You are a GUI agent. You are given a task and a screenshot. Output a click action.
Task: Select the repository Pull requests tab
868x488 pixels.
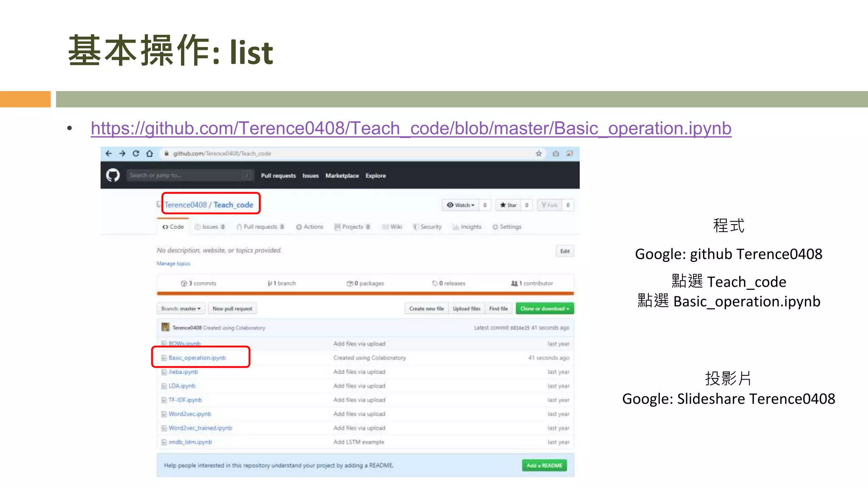[x=260, y=227]
